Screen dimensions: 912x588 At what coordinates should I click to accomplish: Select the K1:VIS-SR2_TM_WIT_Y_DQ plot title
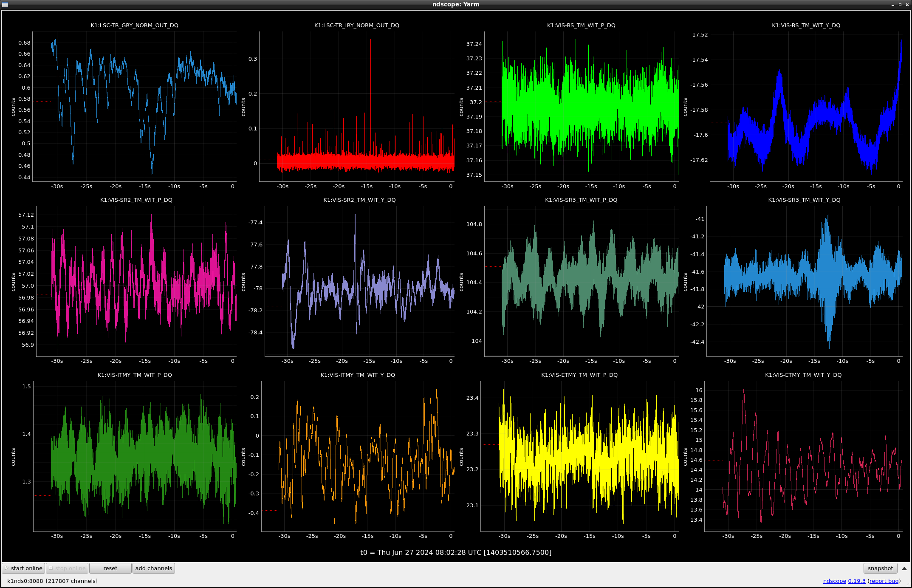click(x=359, y=200)
